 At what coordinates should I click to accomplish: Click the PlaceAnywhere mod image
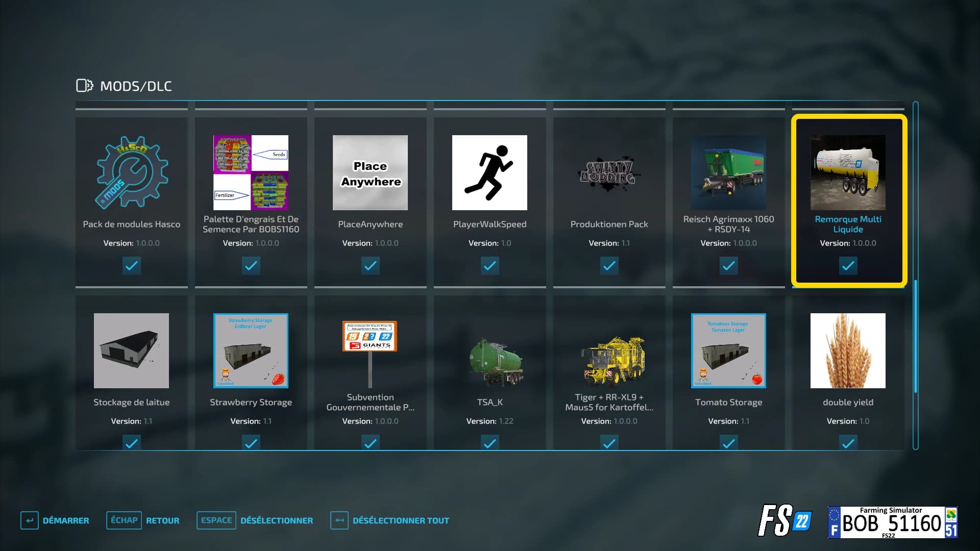click(370, 172)
